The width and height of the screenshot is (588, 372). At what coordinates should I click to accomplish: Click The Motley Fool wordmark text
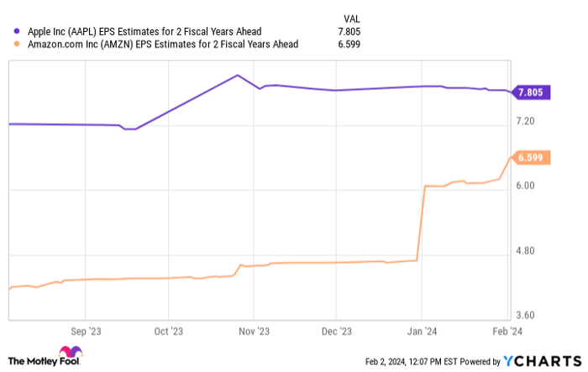(x=34, y=360)
